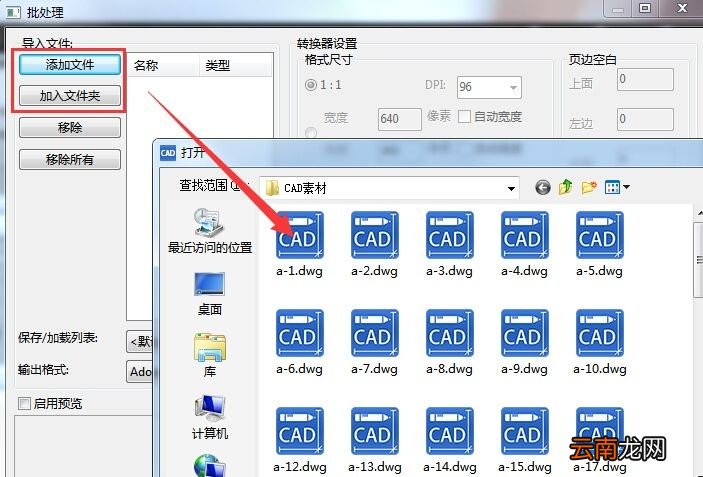Click the a-13.dwg filename label
The image size is (703, 477).
[375, 467]
